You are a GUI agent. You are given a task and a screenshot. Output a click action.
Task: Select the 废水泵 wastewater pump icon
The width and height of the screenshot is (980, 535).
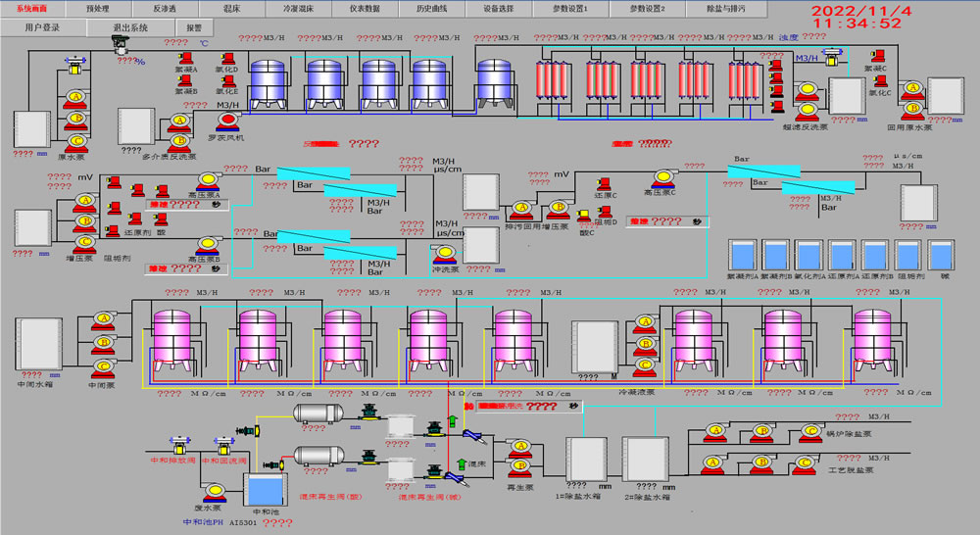point(214,490)
